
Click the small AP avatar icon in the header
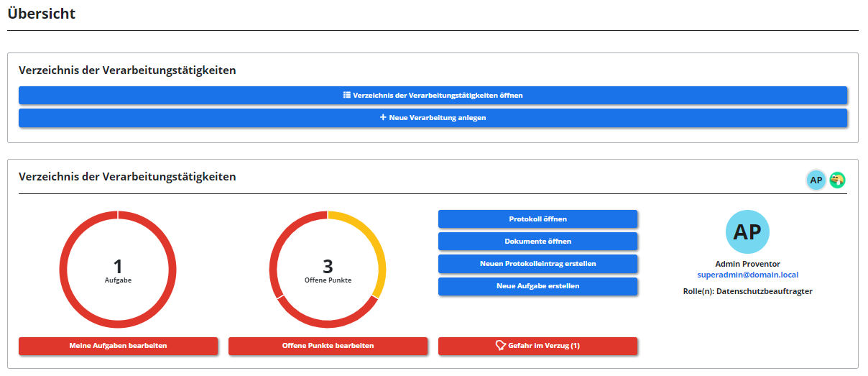click(x=816, y=180)
